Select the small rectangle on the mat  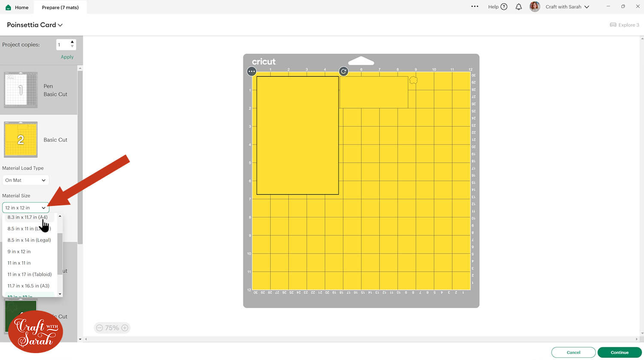pyautogui.click(x=374, y=92)
